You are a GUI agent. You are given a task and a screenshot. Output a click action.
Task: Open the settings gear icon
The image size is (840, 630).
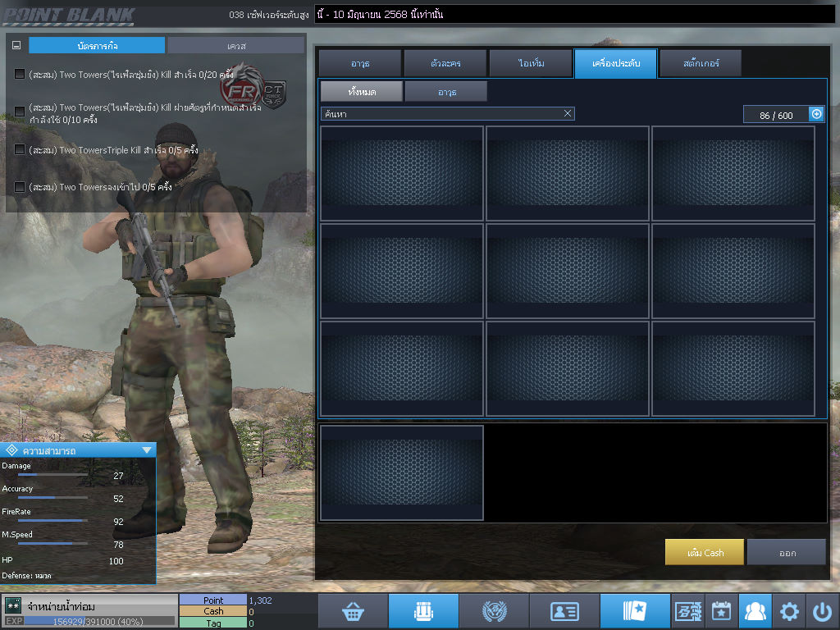coord(788,610)
